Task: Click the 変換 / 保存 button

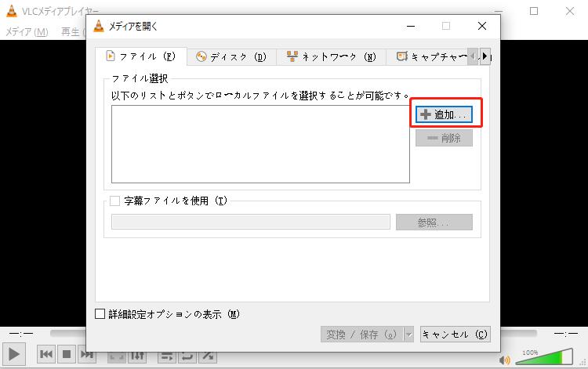Action: pyautogui.click(x=361, y=335)
